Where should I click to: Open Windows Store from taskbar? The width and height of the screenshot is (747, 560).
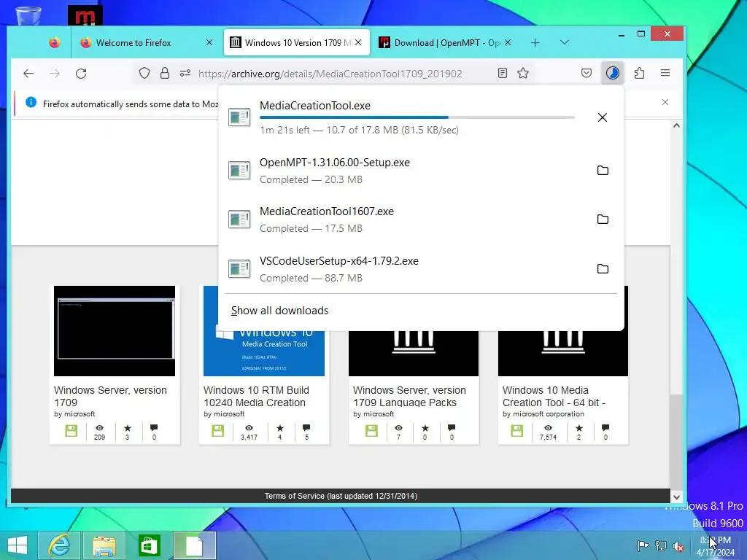[x=149, y=545]
